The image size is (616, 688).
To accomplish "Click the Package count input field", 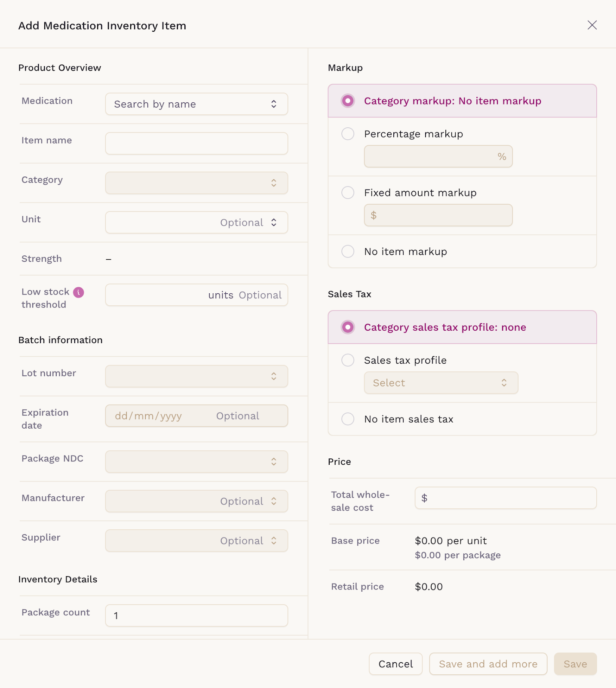I will tap(196, 616).
